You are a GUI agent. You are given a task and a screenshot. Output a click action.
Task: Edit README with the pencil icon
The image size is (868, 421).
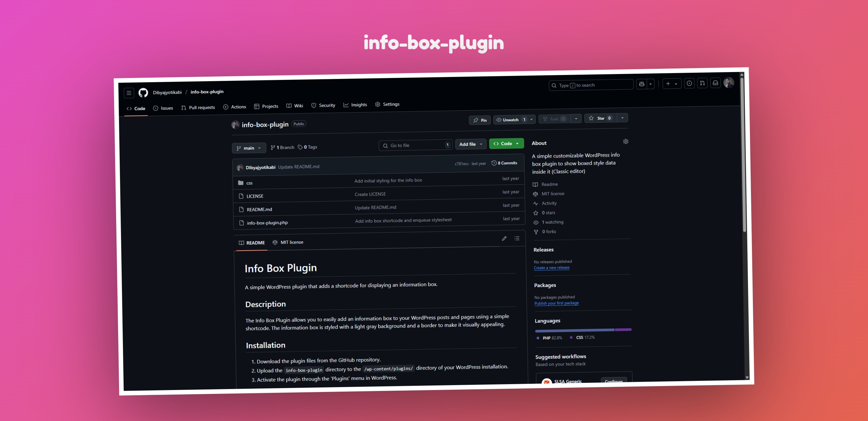[504, 239]
